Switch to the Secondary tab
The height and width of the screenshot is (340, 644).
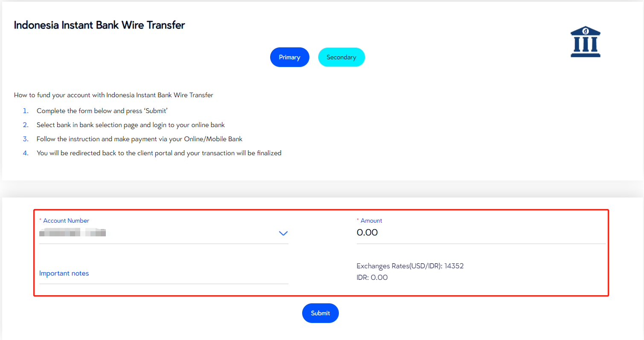tap(341, 57)
